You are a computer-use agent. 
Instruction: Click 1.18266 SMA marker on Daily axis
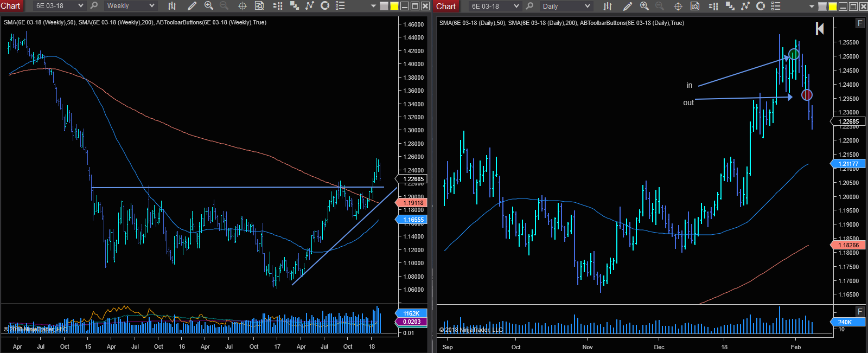(x=848, y=245)
